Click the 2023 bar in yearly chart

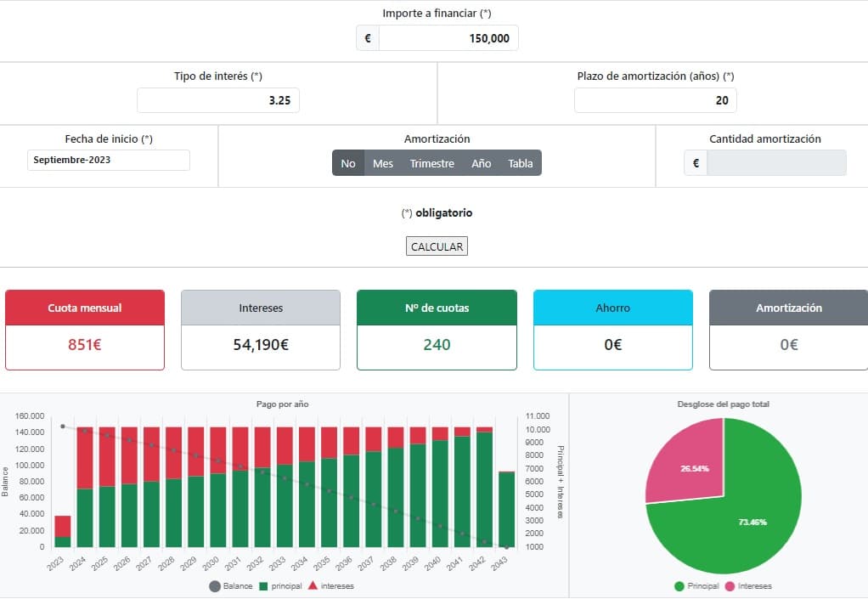point(63,532)
